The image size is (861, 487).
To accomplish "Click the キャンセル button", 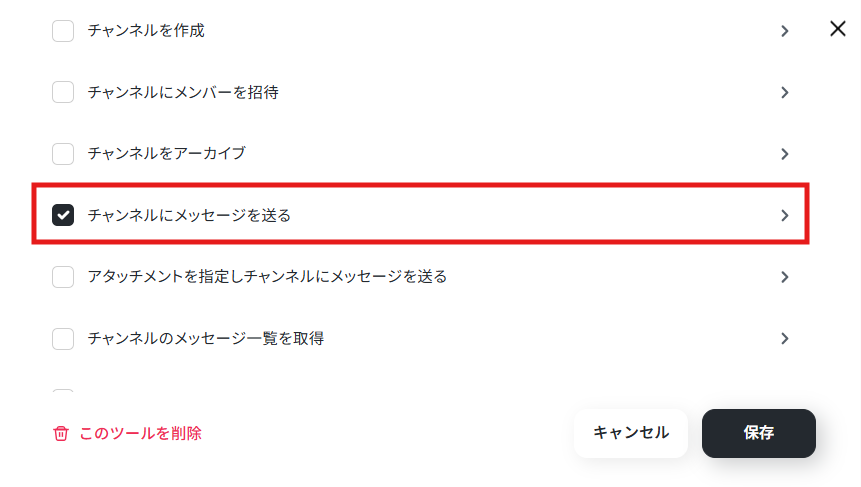I will pos(631,433).
